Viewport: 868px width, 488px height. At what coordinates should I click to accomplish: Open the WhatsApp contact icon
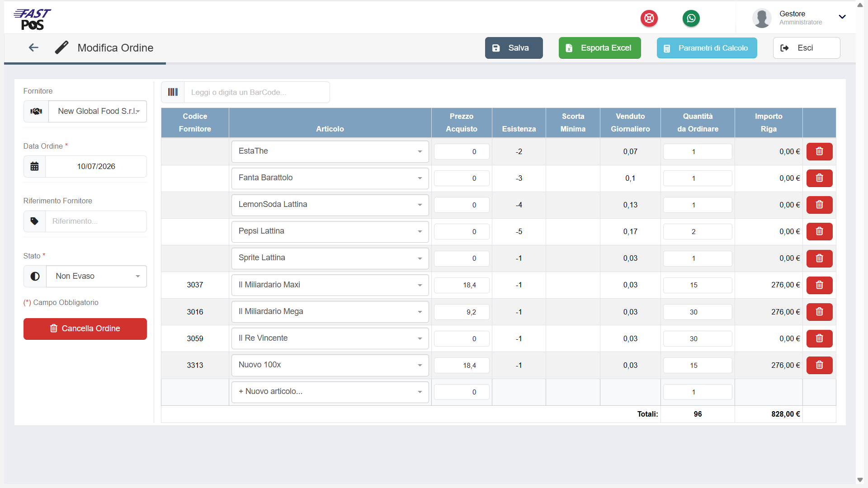[691, 18]
